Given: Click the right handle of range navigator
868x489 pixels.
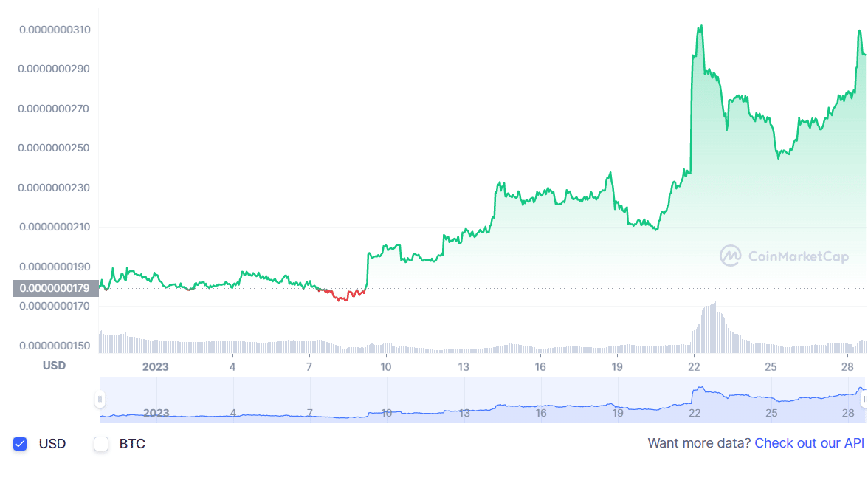Looking at the screenshot, I should click(x=865, y=400).
